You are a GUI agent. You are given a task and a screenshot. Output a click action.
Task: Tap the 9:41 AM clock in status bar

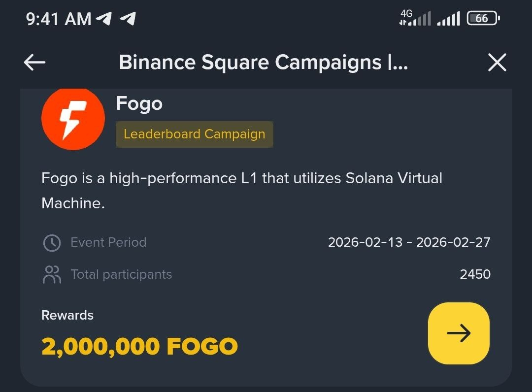coord(58,19)
